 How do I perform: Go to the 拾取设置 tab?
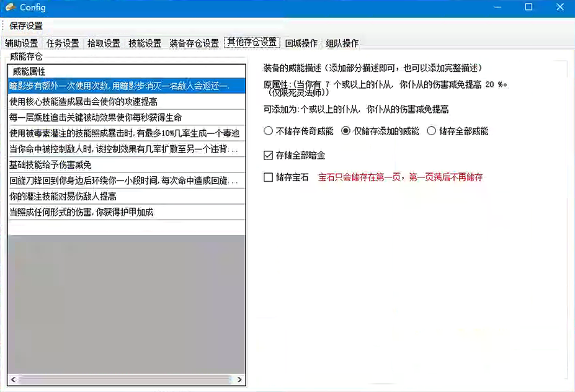click(104, 43)
